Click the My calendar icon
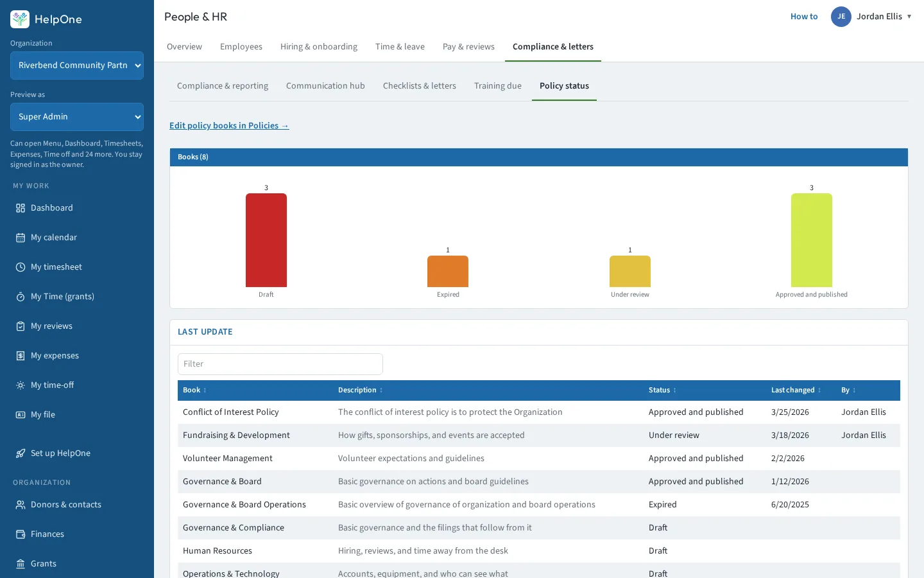The image size is (924, 578). click(21, 238)
